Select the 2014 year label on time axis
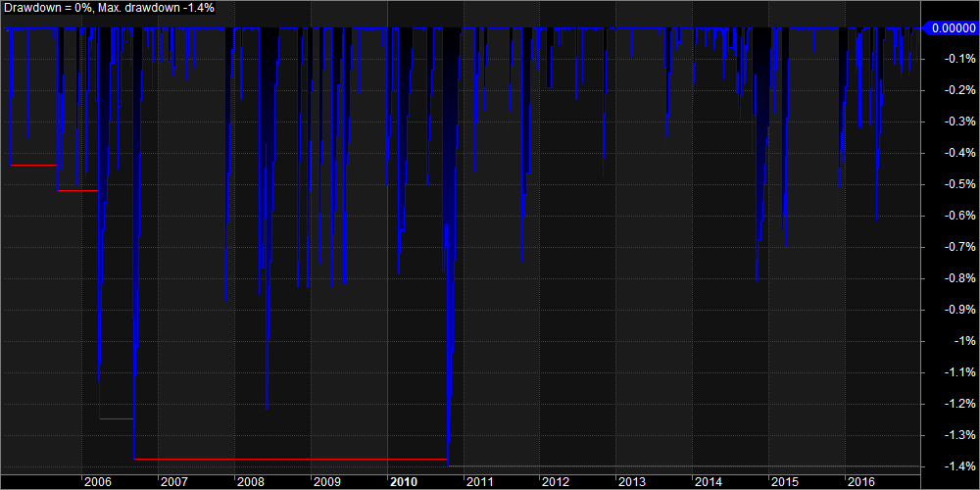Image resolution: width=980 pixels, height=490 pixels. [709, 482]
